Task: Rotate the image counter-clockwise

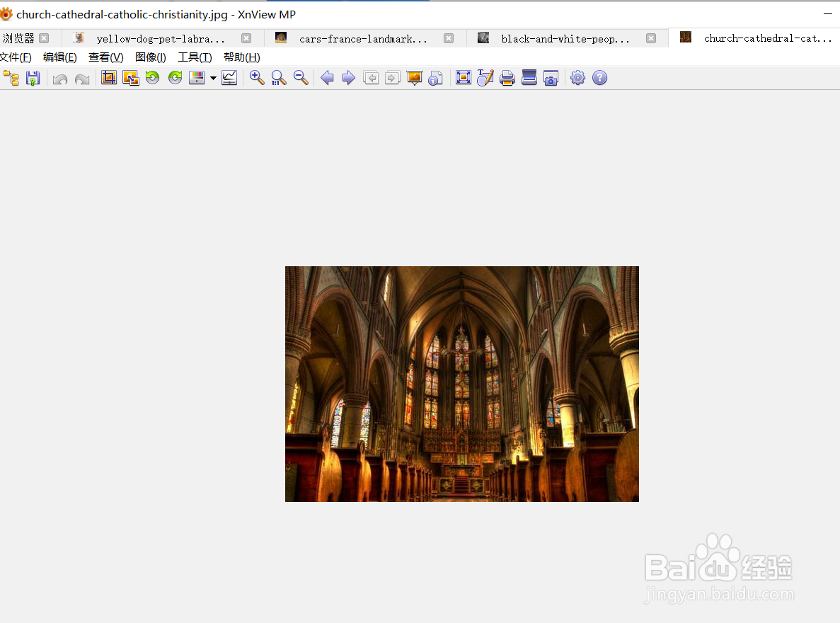Action: (x=152, y=78)
